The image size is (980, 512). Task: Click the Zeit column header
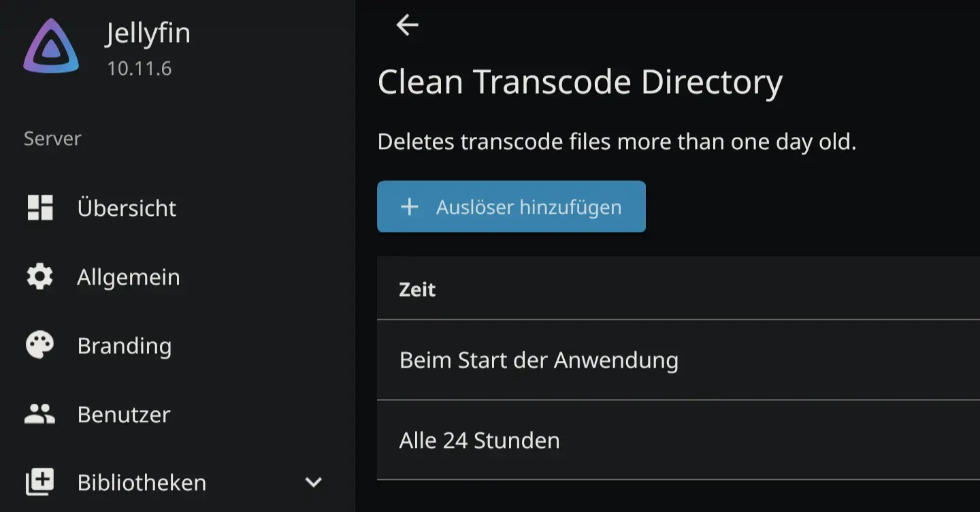coord(417,290)
